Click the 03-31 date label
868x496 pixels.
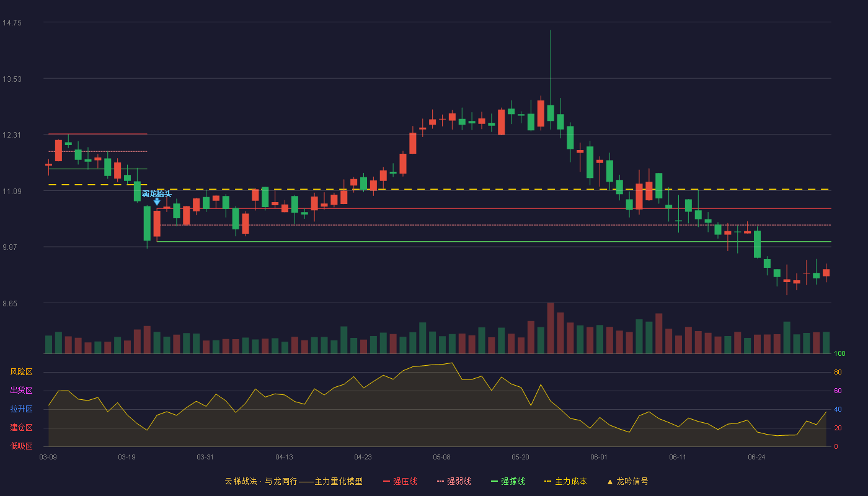pos(206,457)
